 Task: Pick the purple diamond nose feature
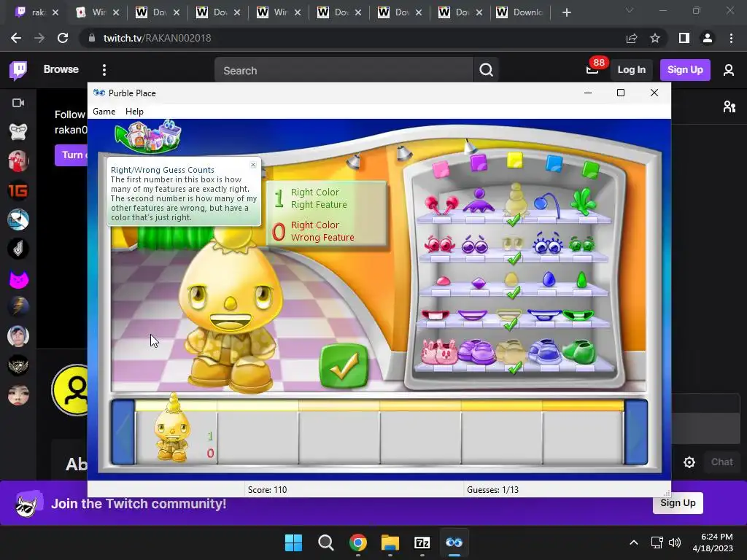pyautogui.click(x=479, y=283)
